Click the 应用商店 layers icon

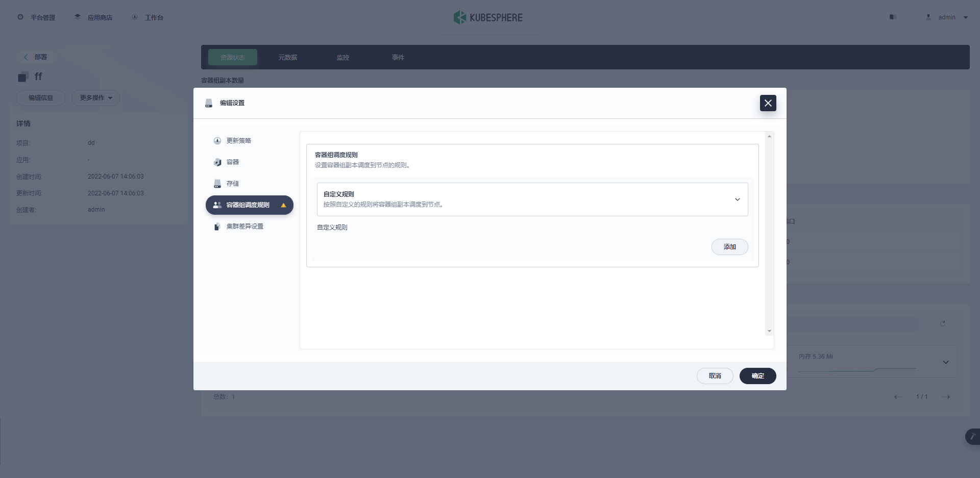coord(78,17)
